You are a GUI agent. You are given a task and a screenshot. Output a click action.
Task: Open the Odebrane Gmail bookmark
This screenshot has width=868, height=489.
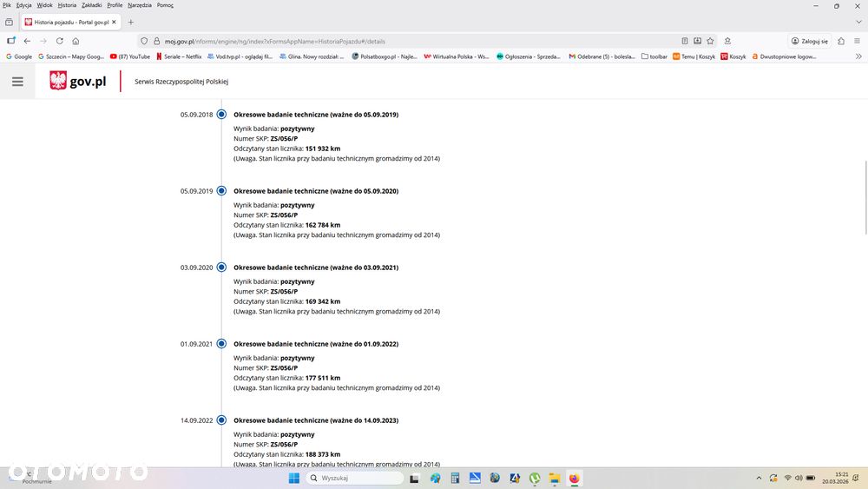pos(602,56)
